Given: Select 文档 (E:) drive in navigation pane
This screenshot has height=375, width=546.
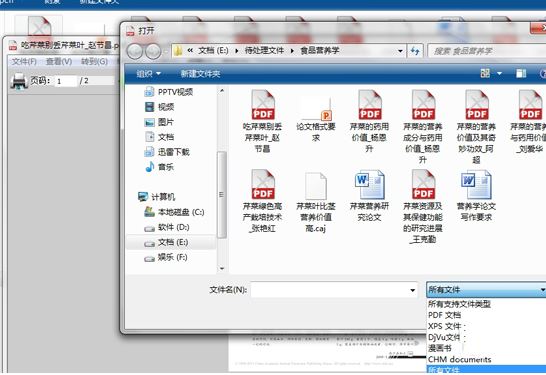Looking at the screenshot, I should point(166,242).
